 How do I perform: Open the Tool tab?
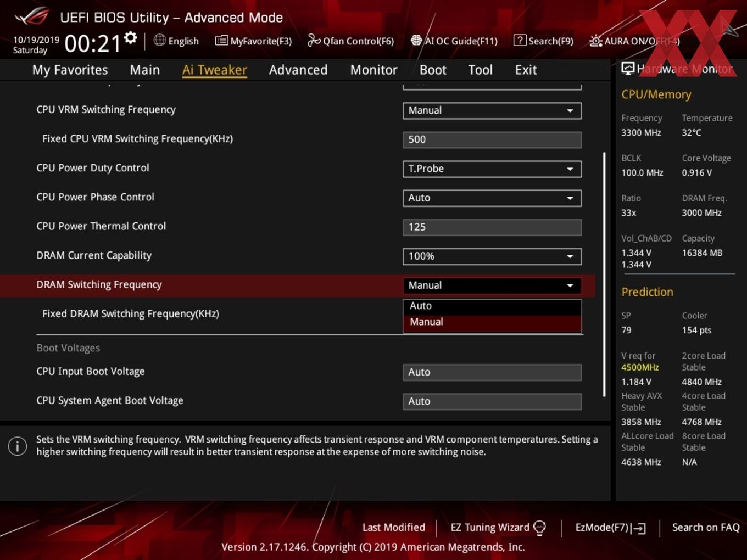[x=481, y=70]
